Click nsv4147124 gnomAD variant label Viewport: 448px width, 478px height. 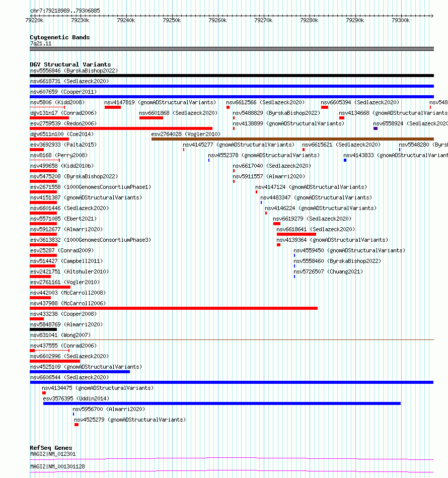tap(311, 187)
